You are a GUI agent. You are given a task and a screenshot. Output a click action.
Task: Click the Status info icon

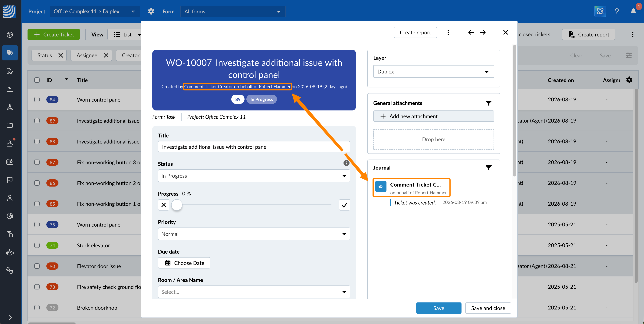point(346,163)
